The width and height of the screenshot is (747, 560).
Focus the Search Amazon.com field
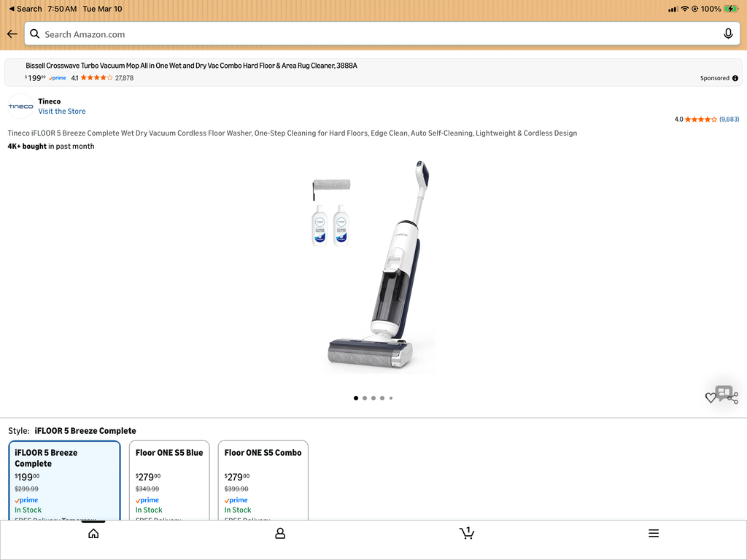382,34
